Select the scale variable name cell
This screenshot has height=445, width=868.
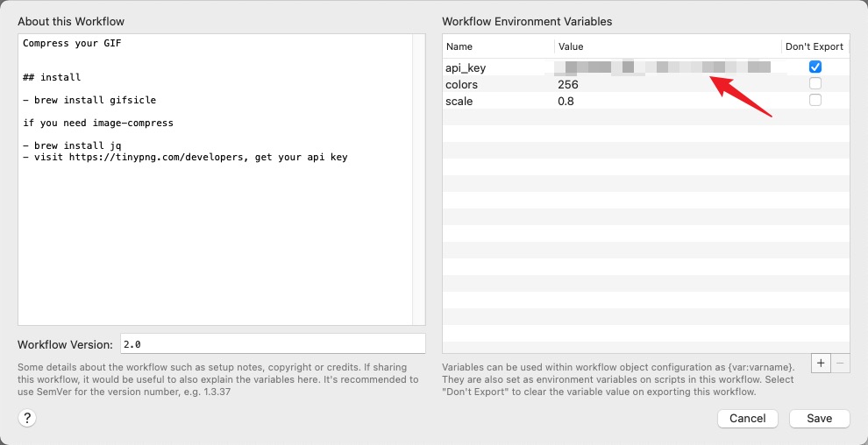click(x=459, y=102)
